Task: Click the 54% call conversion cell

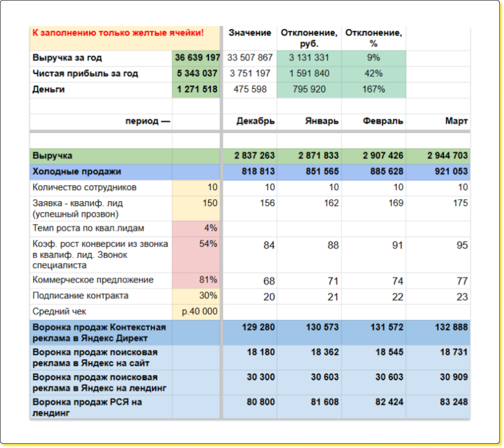Action: pos(196,244)
